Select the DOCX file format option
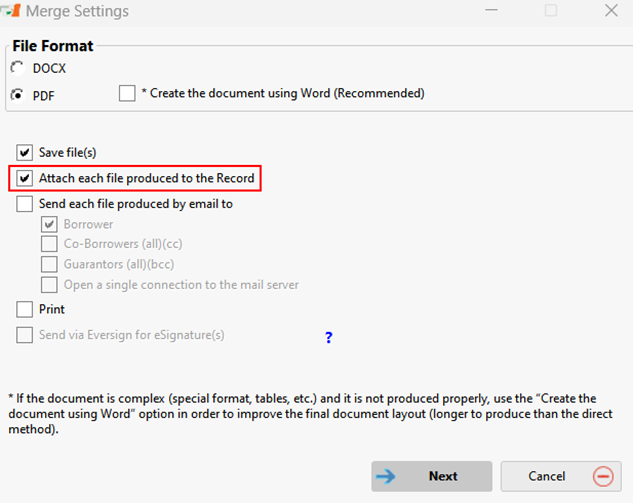Image resolution: width=633 pixels, height=503 pixels. [17, 68]
